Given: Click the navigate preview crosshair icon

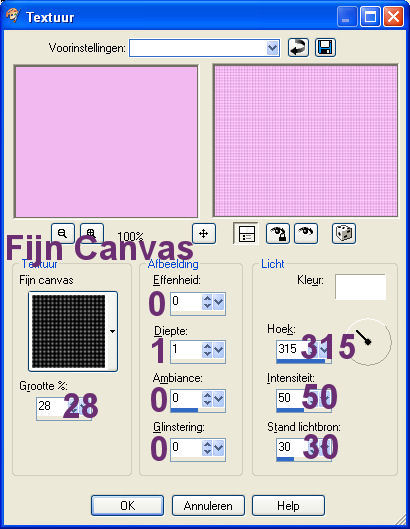Looking at the screenshot, I should [x=203, y=233].
